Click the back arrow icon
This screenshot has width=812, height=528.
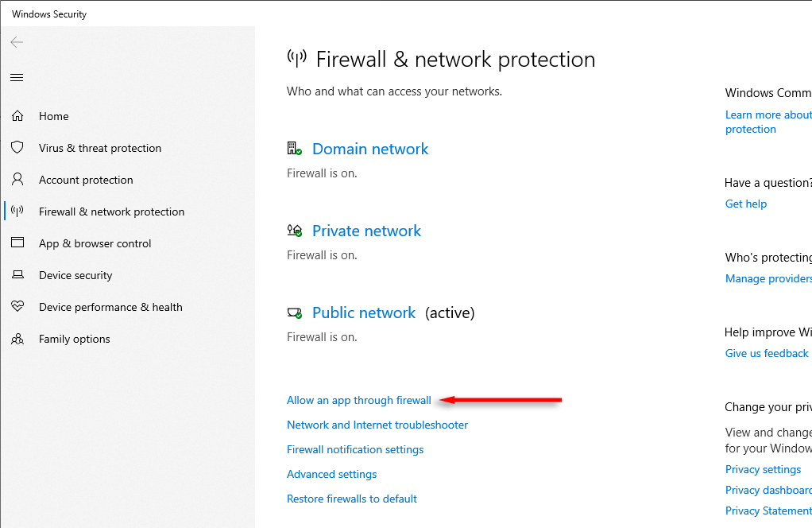coord(17,42)
